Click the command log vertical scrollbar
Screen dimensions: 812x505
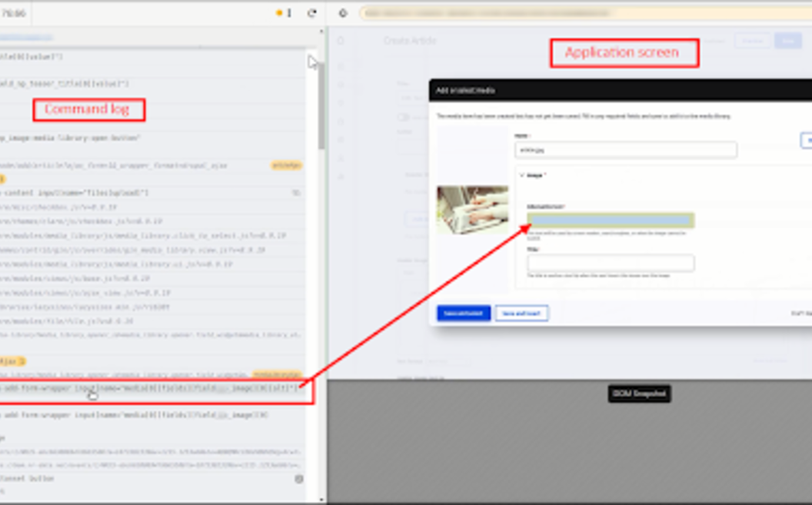click(321, 108)
